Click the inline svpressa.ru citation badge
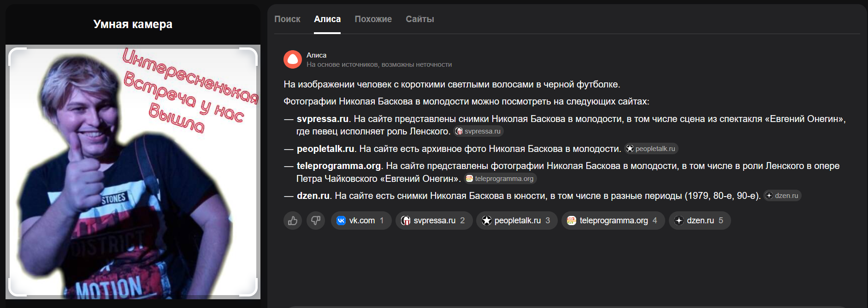Screen dimensions: 868x308 [478, 131]
